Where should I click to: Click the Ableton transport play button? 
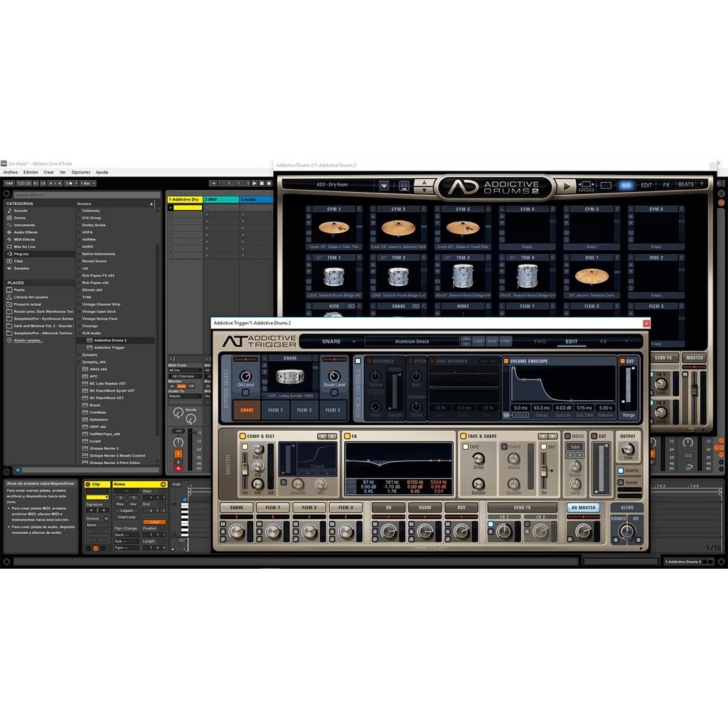(255, 183)
